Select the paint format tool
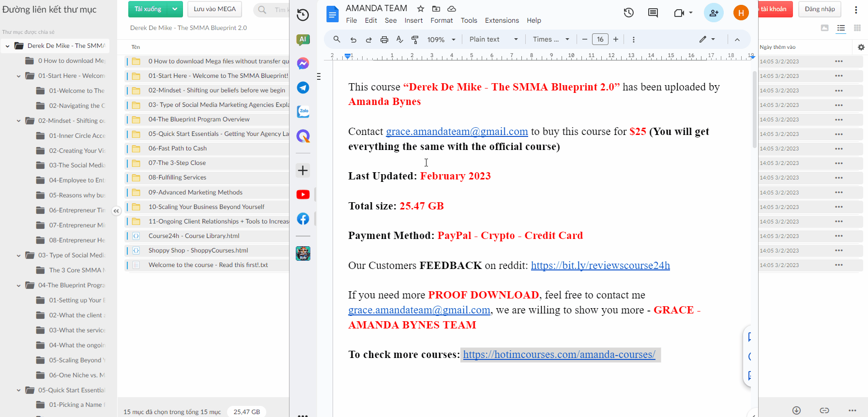 coord(415,40)
